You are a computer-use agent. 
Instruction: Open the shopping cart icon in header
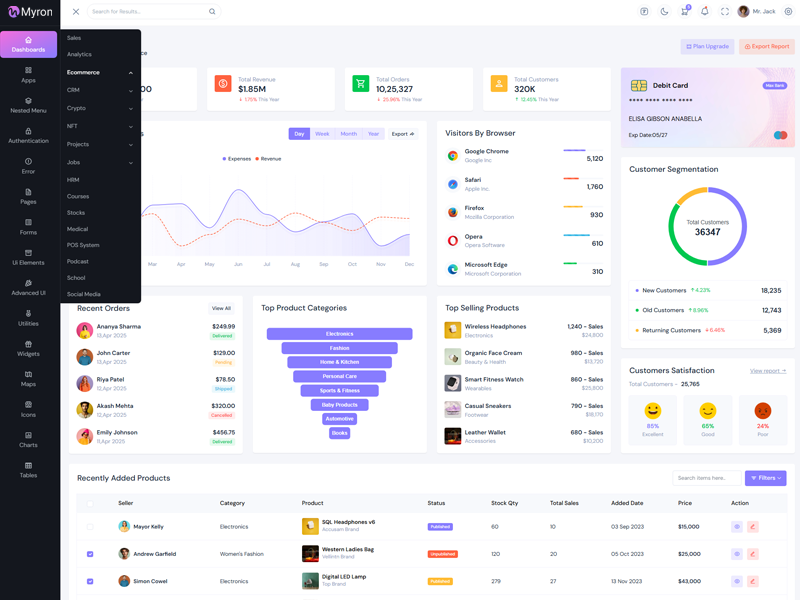tap(684, 12)
